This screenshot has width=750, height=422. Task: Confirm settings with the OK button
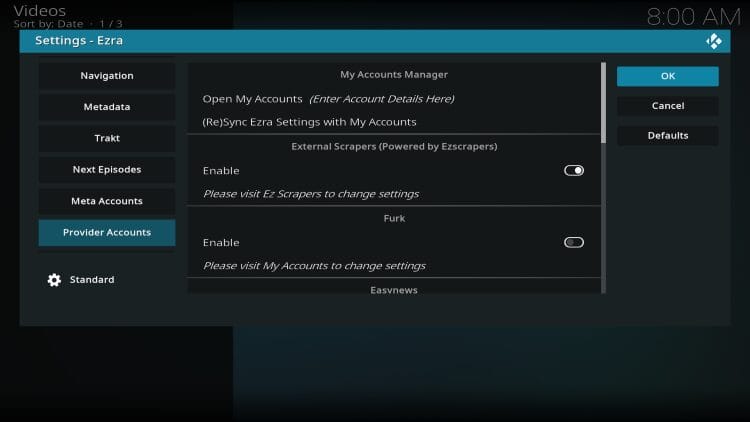coord(668,76)
